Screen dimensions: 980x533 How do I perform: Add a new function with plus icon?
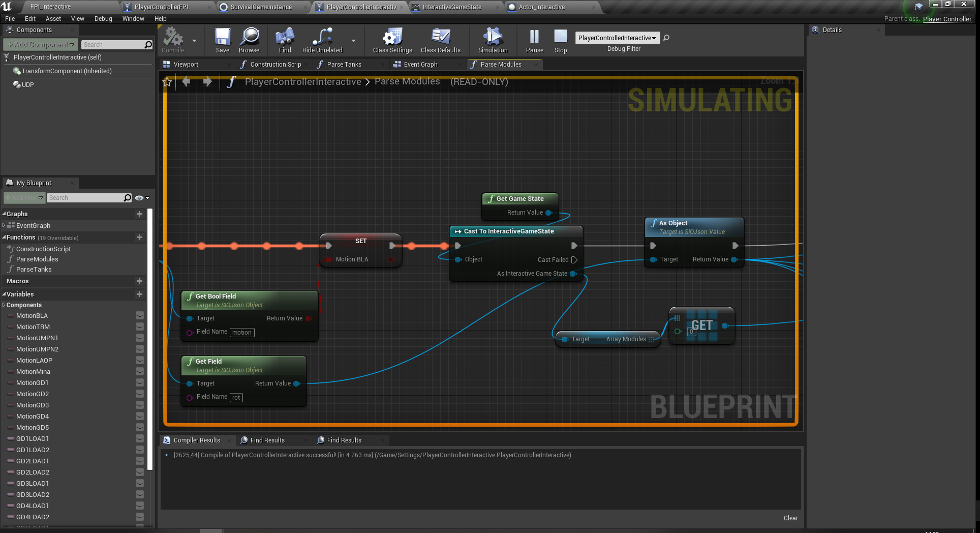coord(139,238)
